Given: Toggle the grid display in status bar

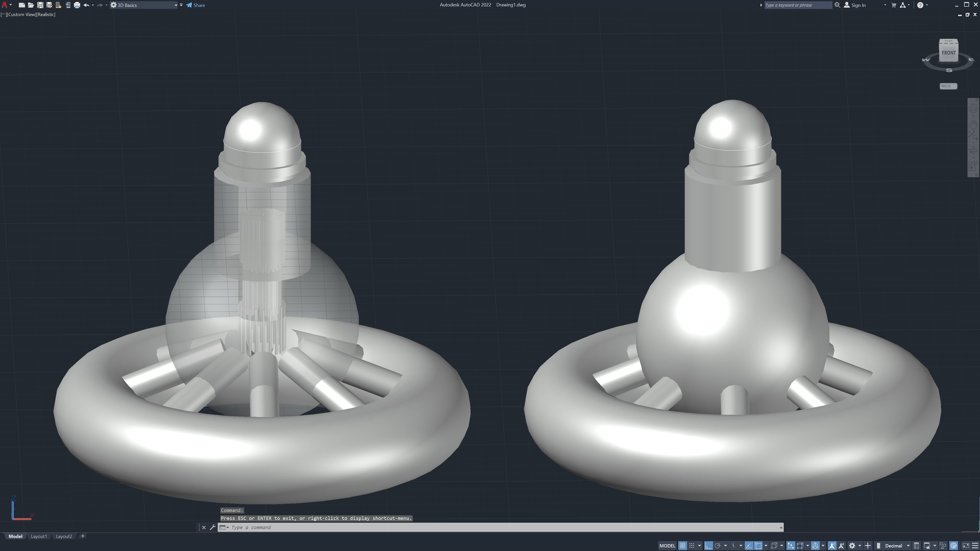Looking at the screenshot, I should coord(683,545).
